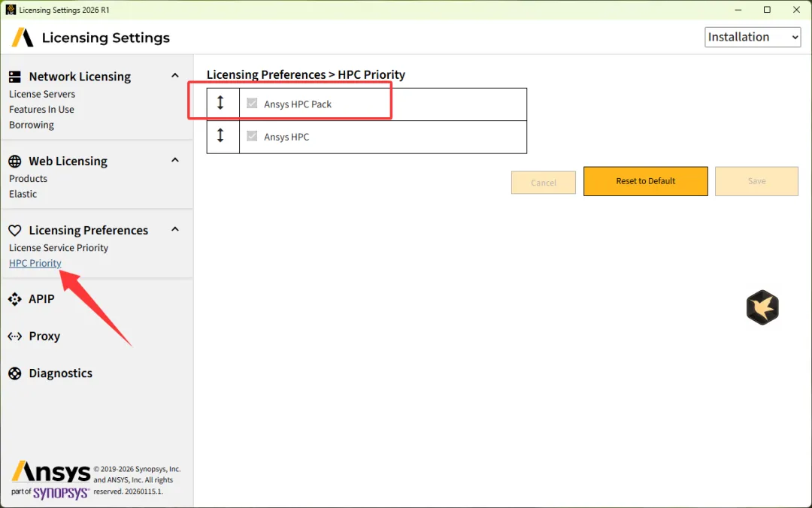The width and height of the screenshot is (812, 508).
Task: Click the Ansys part of Synopsys logo
Action: [x=51, y=479]
